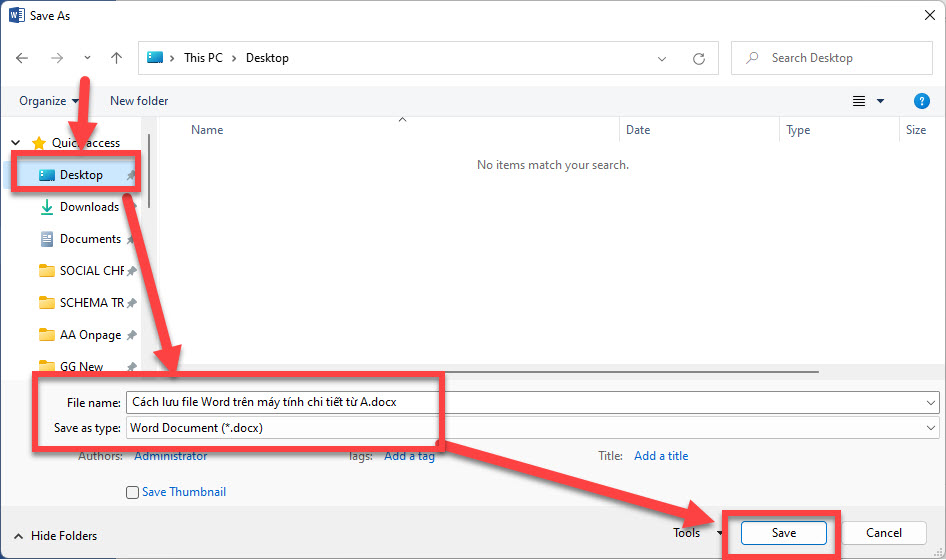The width and height of the screenshot is (946, 560).
Task: Sort files by the Name column header
Action: coord(207,130)
